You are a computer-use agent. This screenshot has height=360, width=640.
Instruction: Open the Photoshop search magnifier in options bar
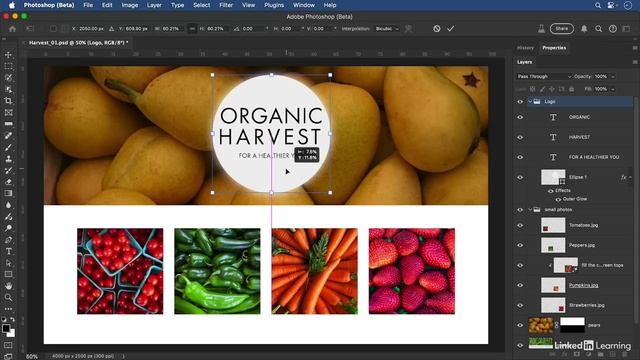point(598,29)
